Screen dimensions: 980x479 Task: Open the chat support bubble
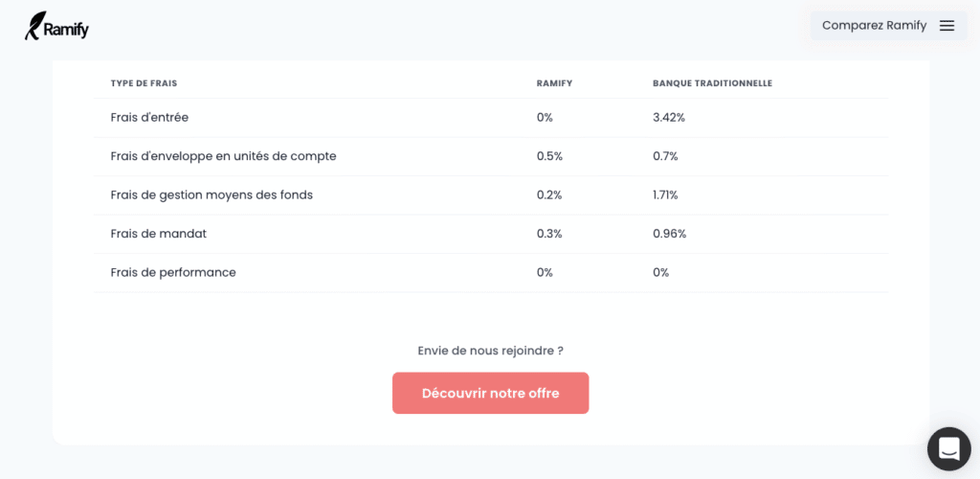click(x=948, y=449)
